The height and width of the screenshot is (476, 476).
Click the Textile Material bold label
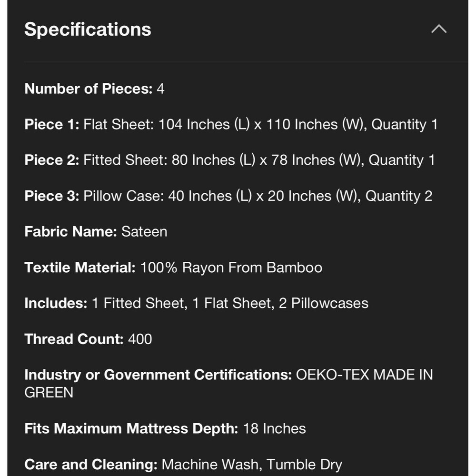pos(80,268)
